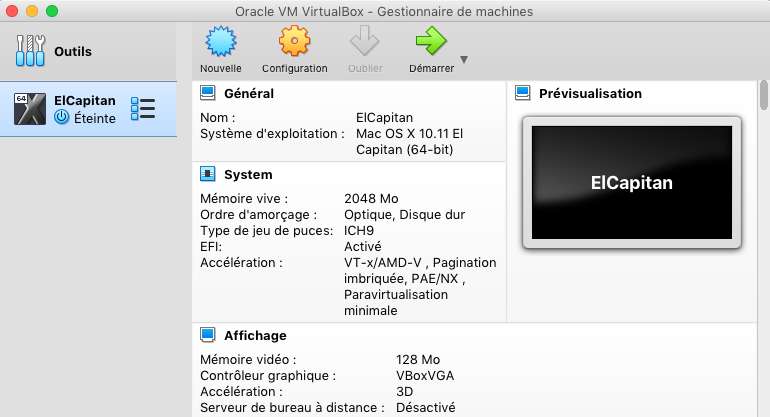Viewport: 770px width, 417px height.
Task: Click the Nouvelle toolbar label
Action: (220, 68)
